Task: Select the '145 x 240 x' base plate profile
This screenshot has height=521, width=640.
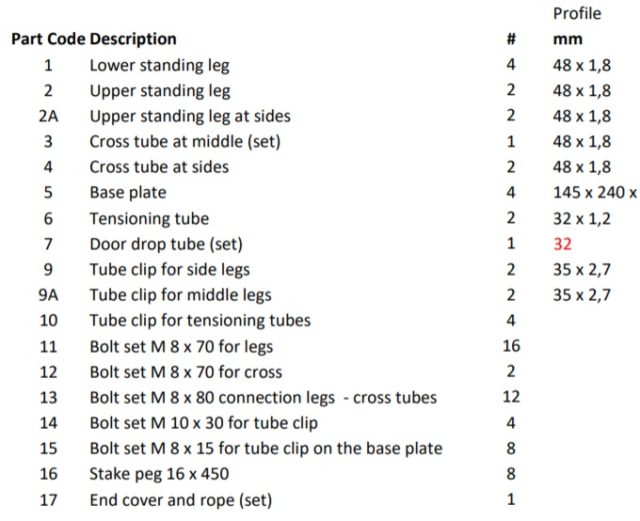Action: [595, 193]
